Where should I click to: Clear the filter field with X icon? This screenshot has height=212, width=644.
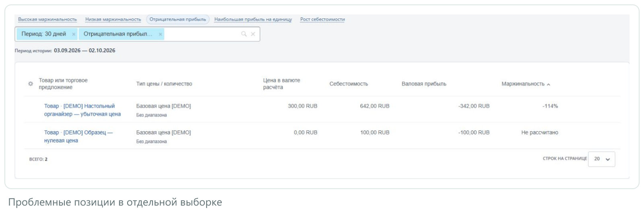click(253, 34)
